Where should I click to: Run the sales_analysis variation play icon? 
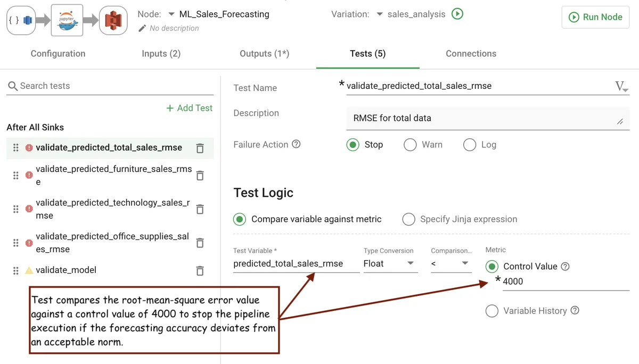pyautogui.click(x=457, y=14)
